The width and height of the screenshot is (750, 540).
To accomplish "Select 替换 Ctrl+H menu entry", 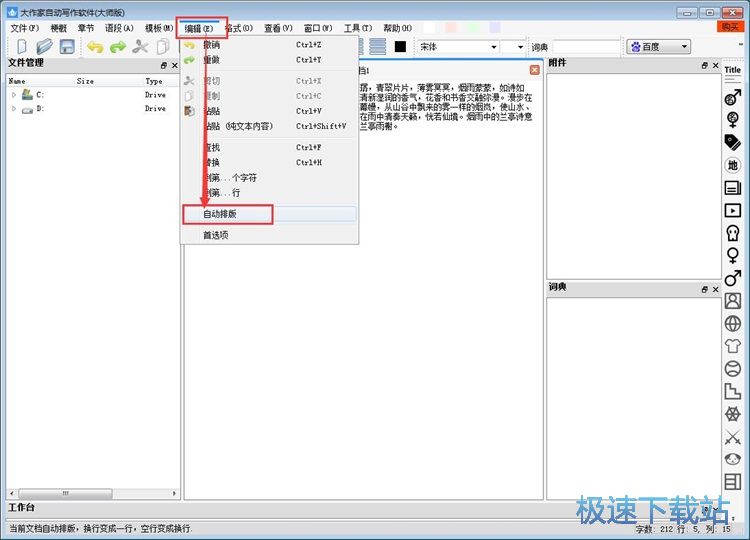I will coord(269,163).
